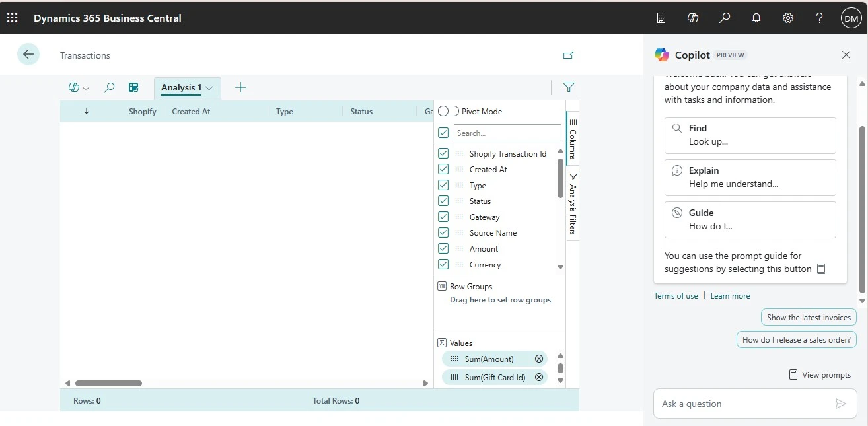Uncheck the Currency column checkbox
The width and height of the screenshot is (868, 426).
coord(443,264)
